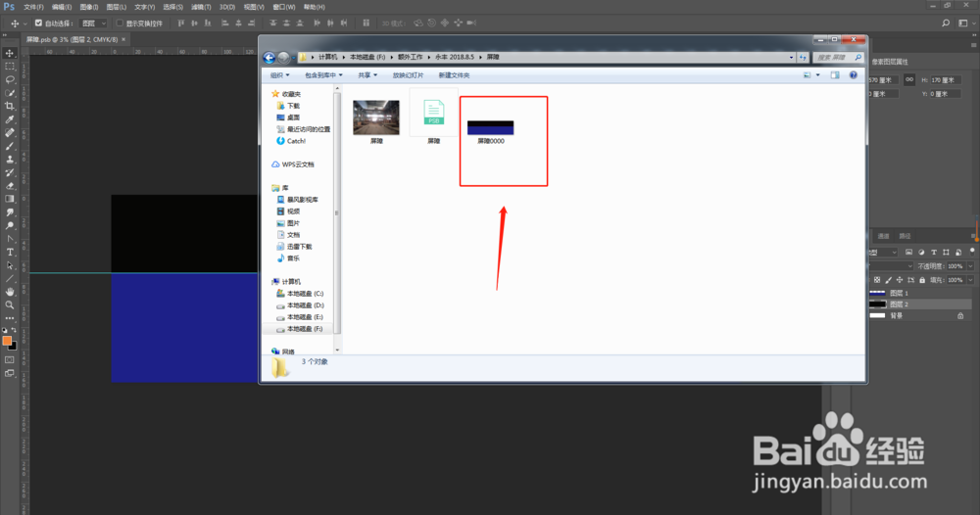Select the Zoom tool in toolbar

[x=10, y=305]
